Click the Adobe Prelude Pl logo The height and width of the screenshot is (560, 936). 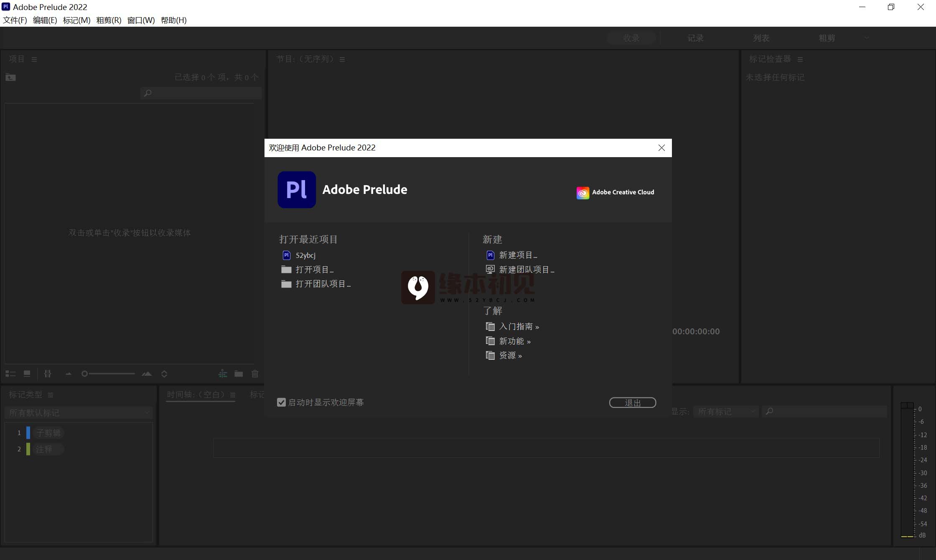(x=297, y=190)
